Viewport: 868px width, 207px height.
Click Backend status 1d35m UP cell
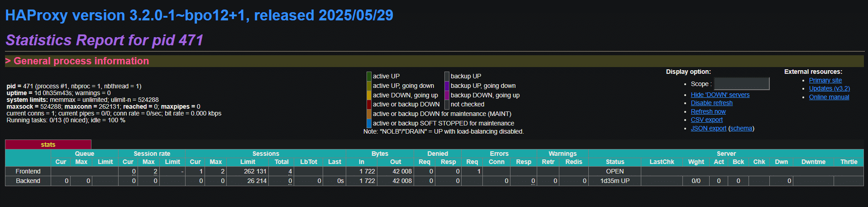pos(615,181)
